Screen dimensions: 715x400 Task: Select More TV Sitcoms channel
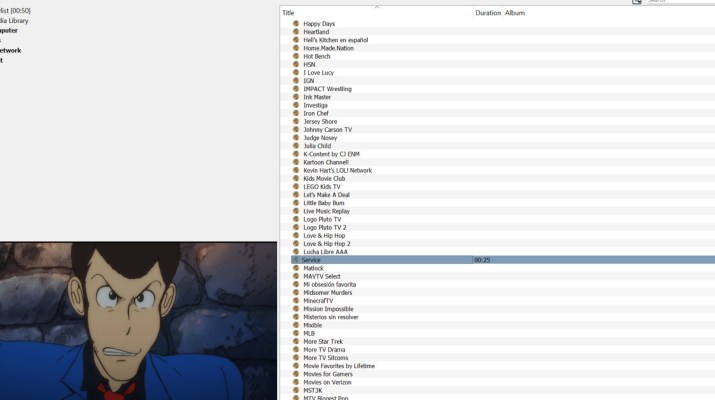pyautogui.click(x=326, y=358)
